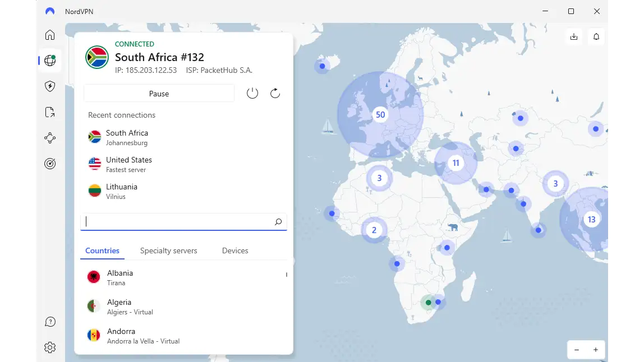Open the File Sharing sidebar icon

click(x=50, y=112)
